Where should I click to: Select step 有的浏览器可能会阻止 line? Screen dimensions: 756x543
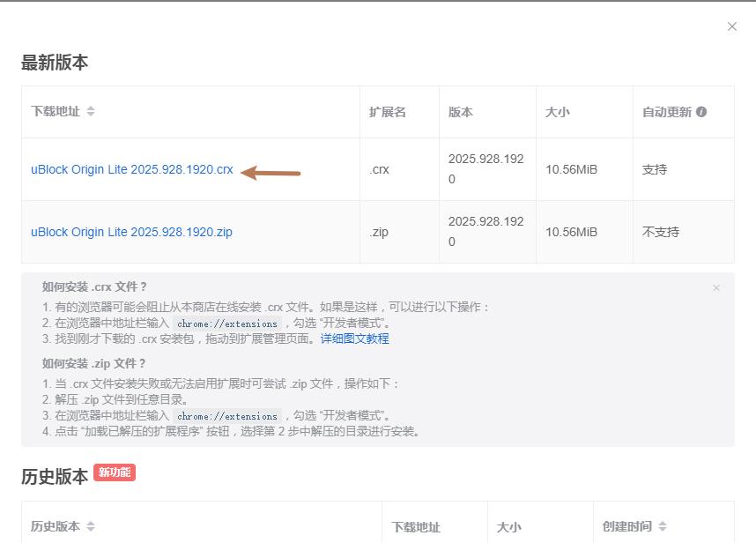pyautogui.click(x=266, y=307)
